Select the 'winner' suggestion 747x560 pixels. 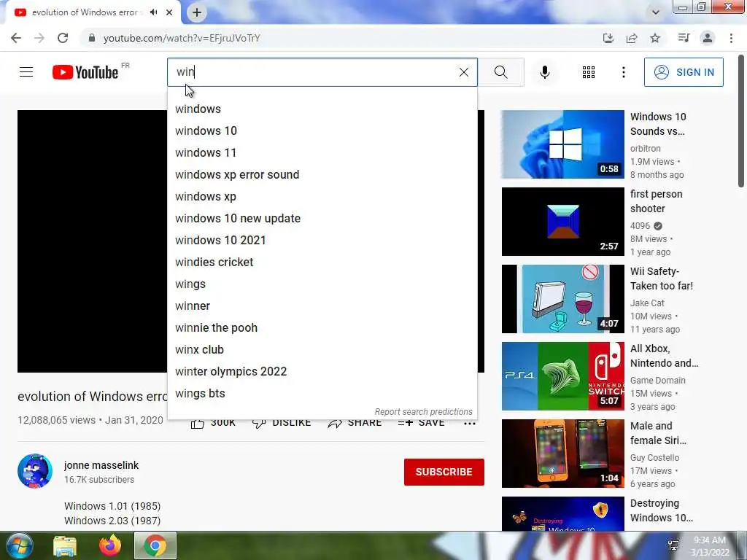tap(322, 306)
